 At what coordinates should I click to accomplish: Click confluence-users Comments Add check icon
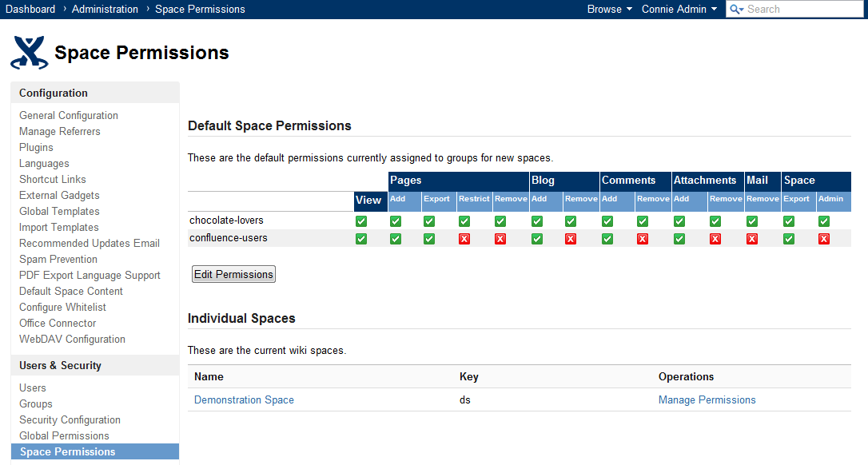607,239
